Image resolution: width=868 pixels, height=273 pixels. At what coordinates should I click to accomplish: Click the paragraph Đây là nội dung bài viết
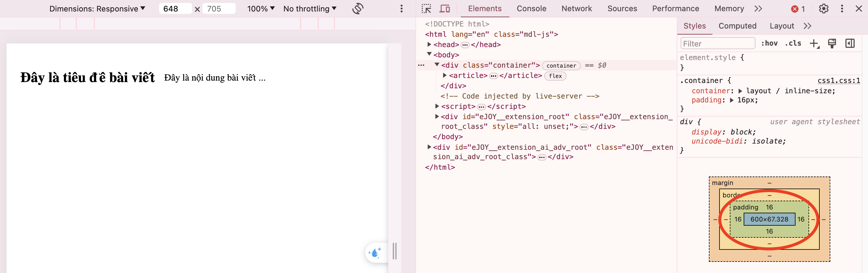[x=214, y=78]
